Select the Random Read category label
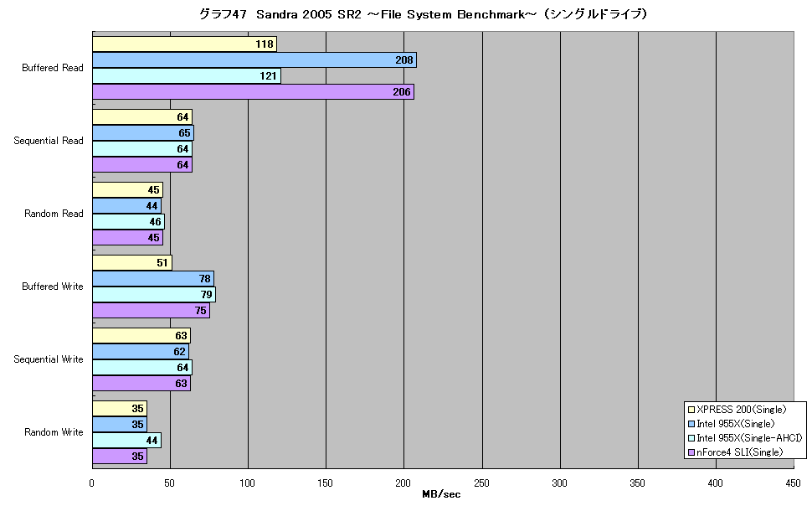Viewport: 812px width, 506px height. pyautogui.click(x=54, y=214)
